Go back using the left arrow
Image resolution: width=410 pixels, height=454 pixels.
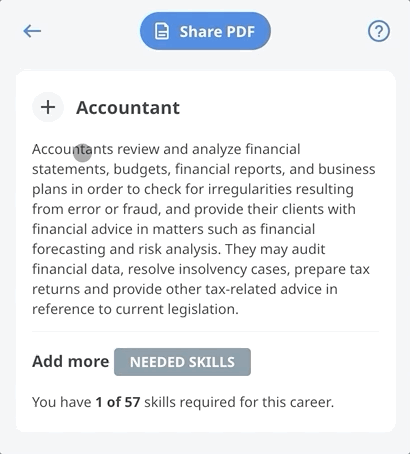coord(32,31)
